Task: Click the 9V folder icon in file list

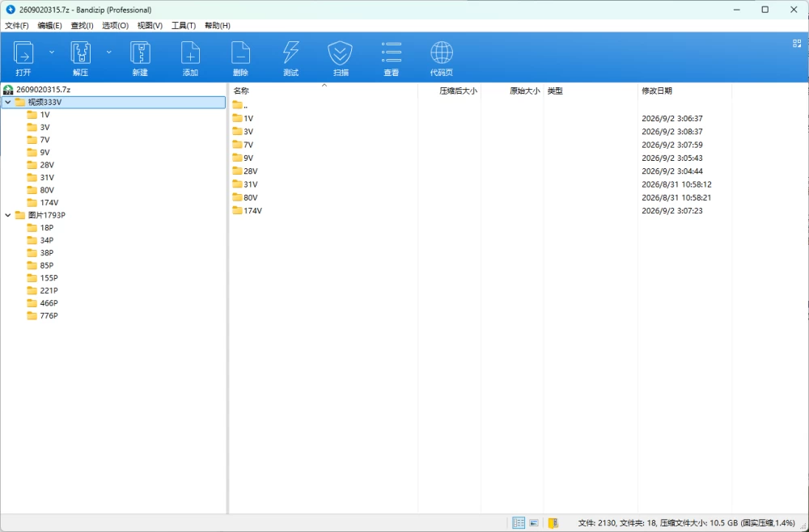Action: [237, 158]
